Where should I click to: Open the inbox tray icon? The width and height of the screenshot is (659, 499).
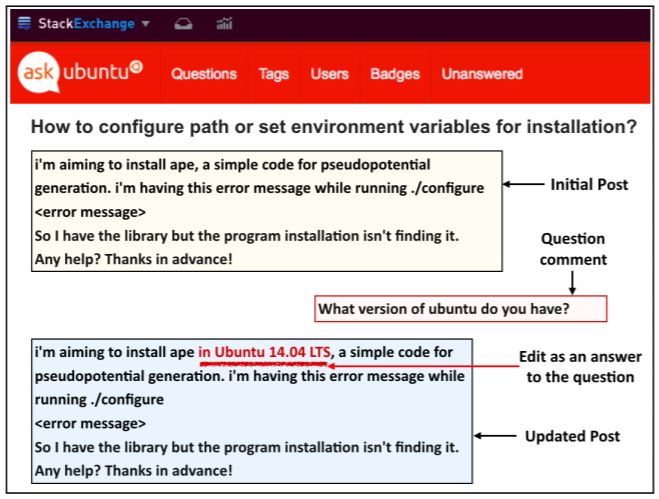[183, 24]
